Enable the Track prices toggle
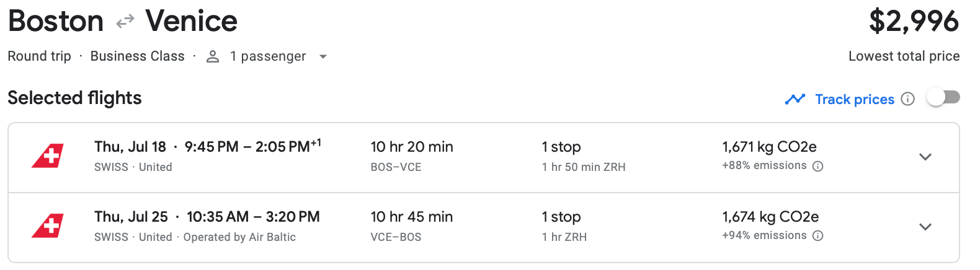This screenshot has height=270, width=980. 943,98
